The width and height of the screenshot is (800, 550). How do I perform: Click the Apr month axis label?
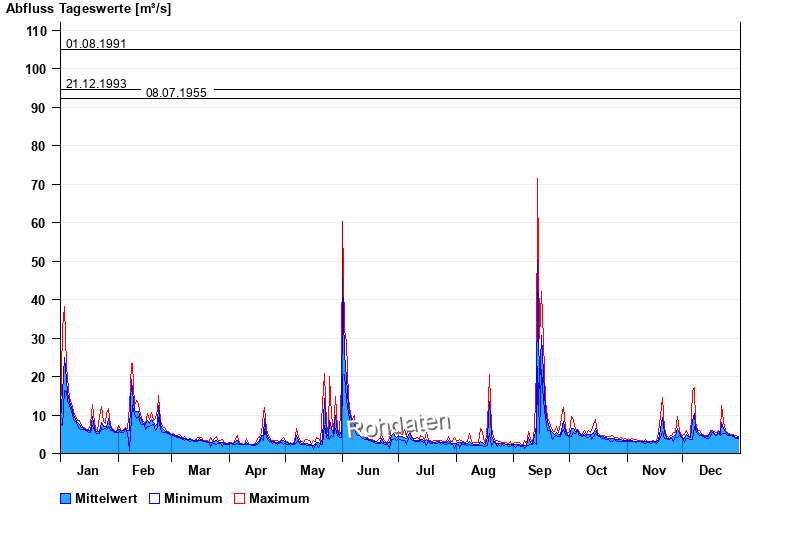coord(256,471)
